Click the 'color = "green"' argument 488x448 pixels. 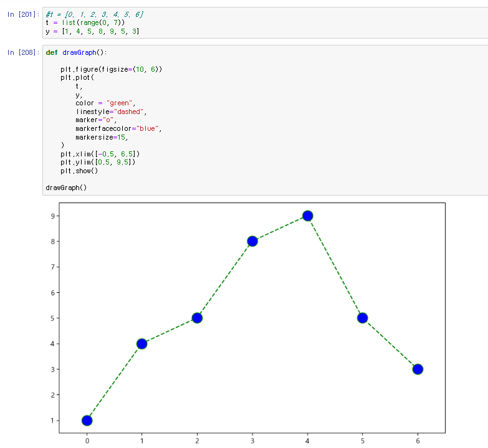(105, 103)
